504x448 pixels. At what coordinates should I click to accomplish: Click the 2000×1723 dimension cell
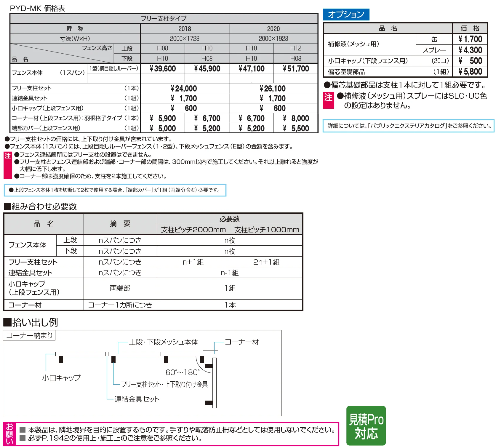(x=185, y=39)
